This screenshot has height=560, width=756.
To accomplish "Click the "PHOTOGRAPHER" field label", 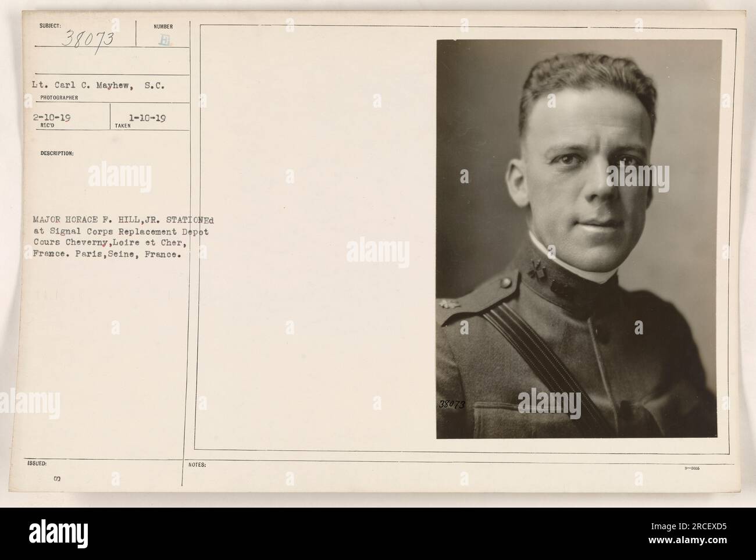I will click(x=59, y=98).
